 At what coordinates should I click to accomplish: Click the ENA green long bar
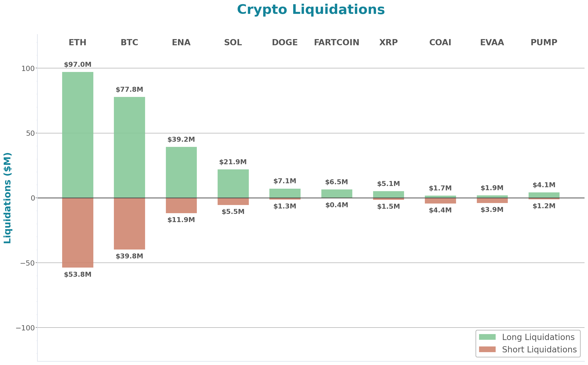coord(181,172)
